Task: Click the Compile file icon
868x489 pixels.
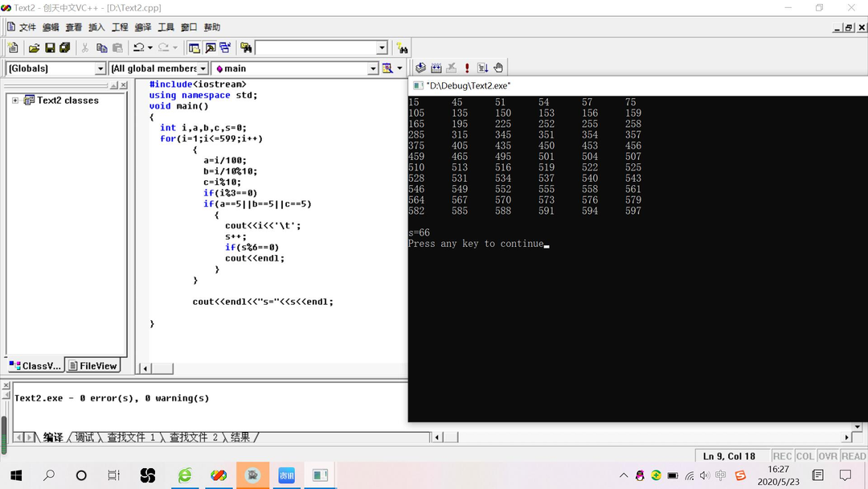Action: tap(420, 68)
